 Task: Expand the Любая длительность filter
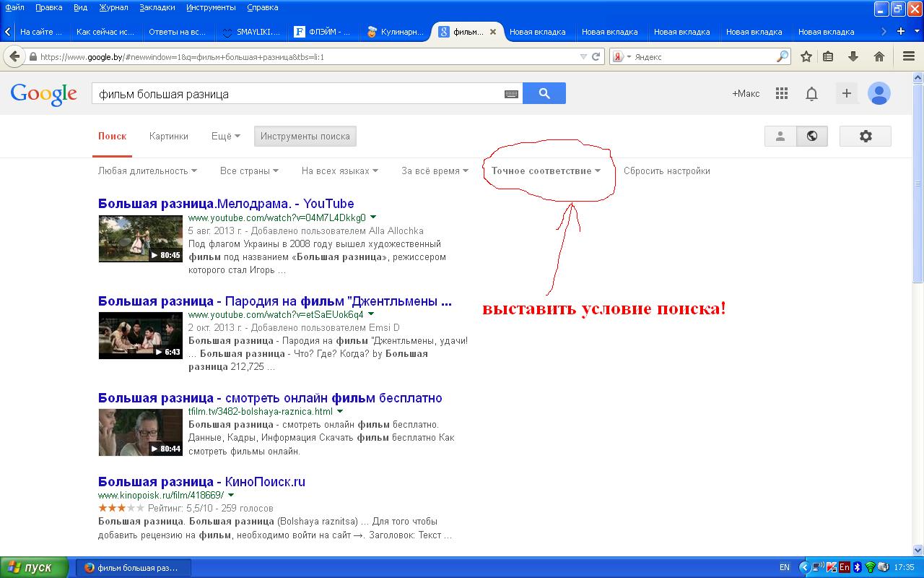coord(147,171)
